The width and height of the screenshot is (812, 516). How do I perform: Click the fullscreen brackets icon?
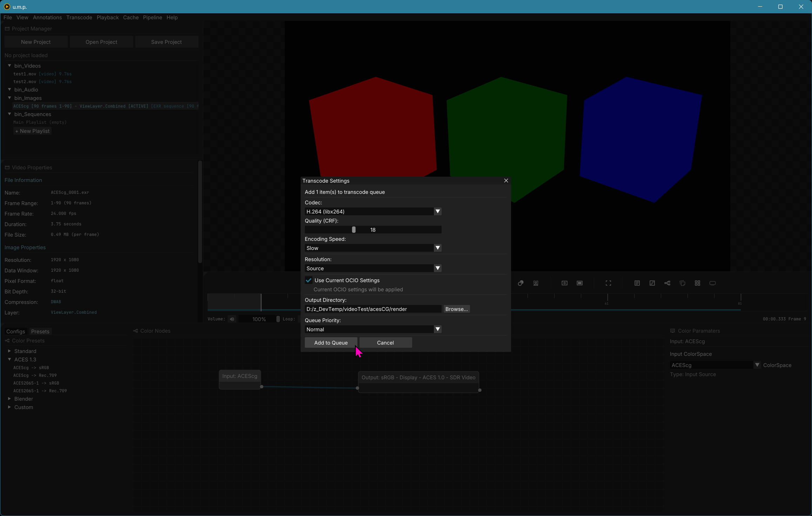[x=608, y=283]
